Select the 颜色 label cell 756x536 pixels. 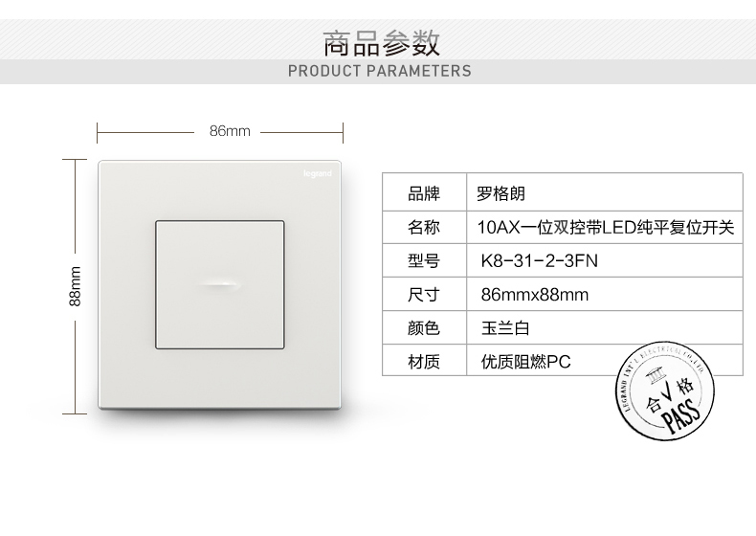click(x=424, y=328)
